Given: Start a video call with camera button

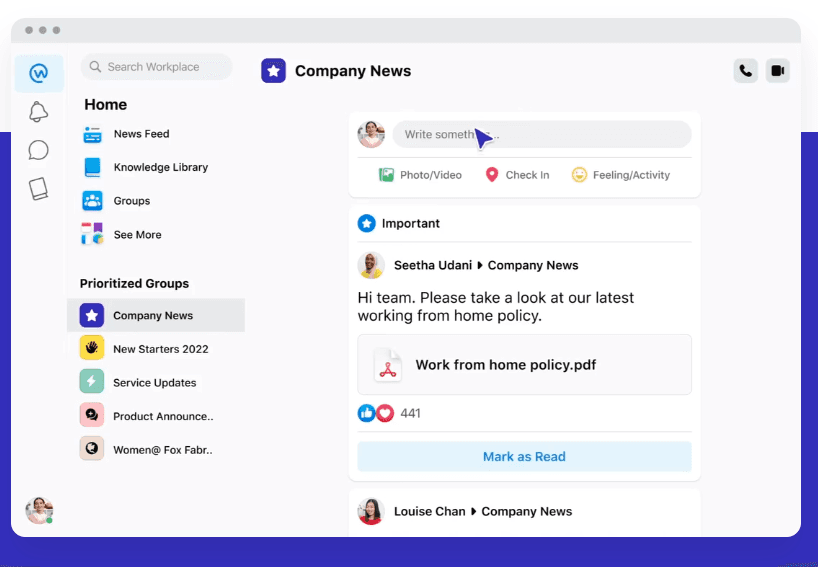Looking at the screenshot, I should 778,70.
